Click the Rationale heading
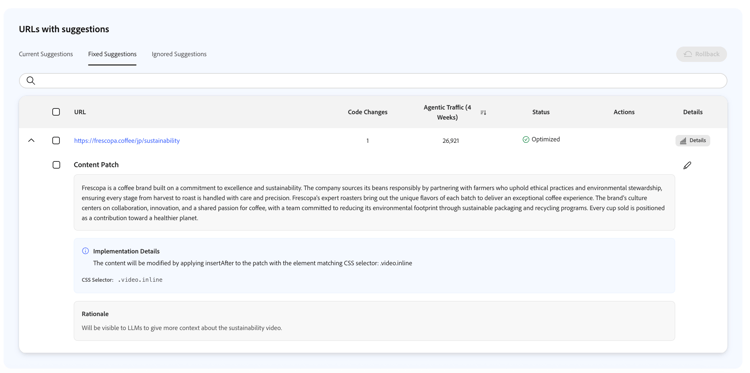The width and height of the screenshot is (750, 373). (x=95, y=314)
